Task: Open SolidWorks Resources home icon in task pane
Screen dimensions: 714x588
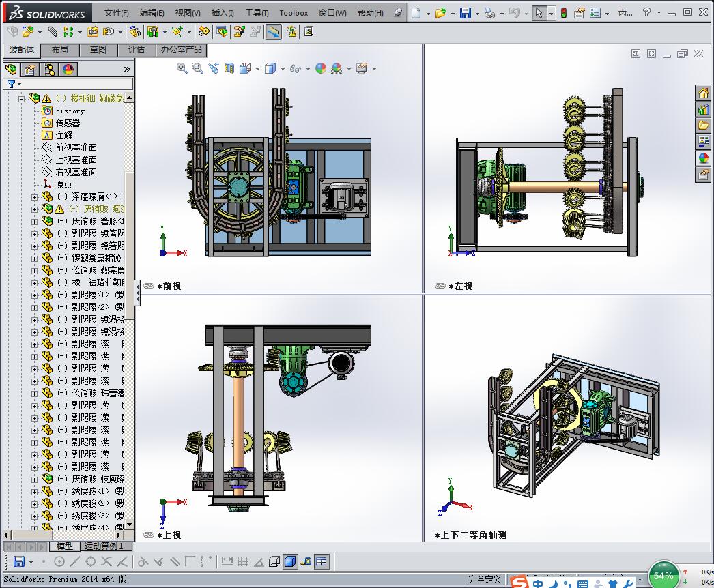Action: pyautogui.click(x=703, y=93)
